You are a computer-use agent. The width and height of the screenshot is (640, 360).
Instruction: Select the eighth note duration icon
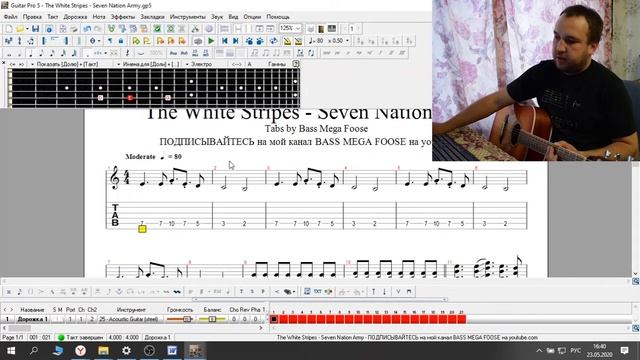[x=41, y=53]
